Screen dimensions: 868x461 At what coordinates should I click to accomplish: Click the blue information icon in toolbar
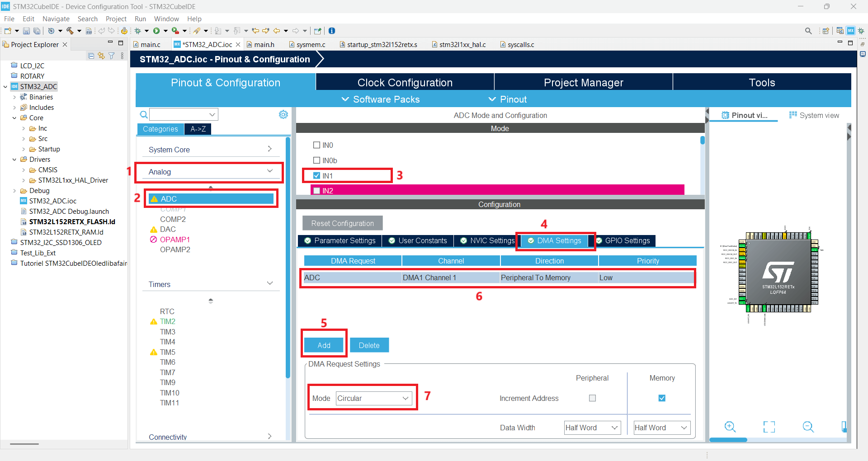point(332,31)
